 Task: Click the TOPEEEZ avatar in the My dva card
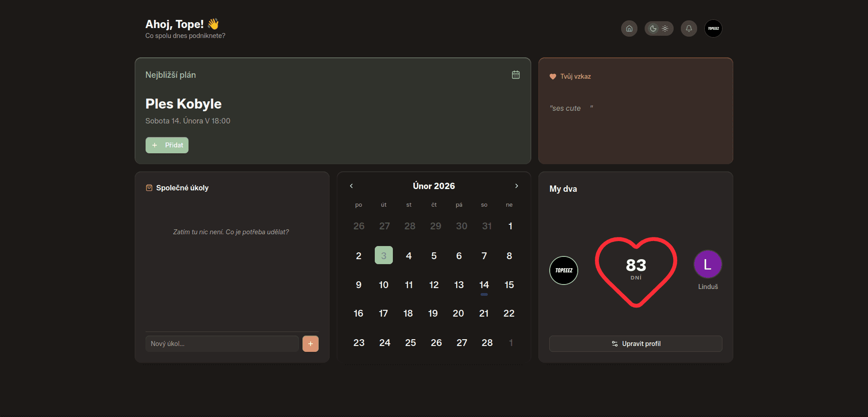pos(563,270)
